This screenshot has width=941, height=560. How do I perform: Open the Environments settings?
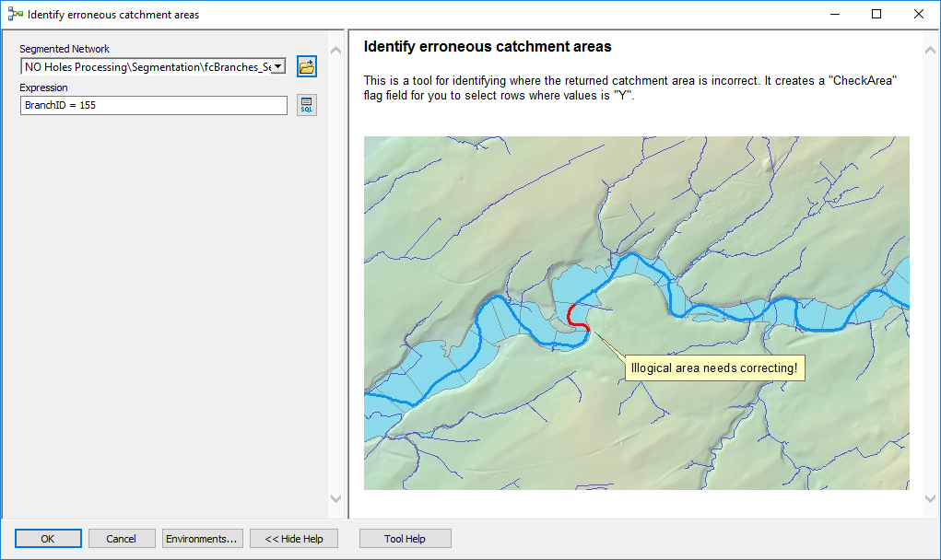[x=202, y=538]
